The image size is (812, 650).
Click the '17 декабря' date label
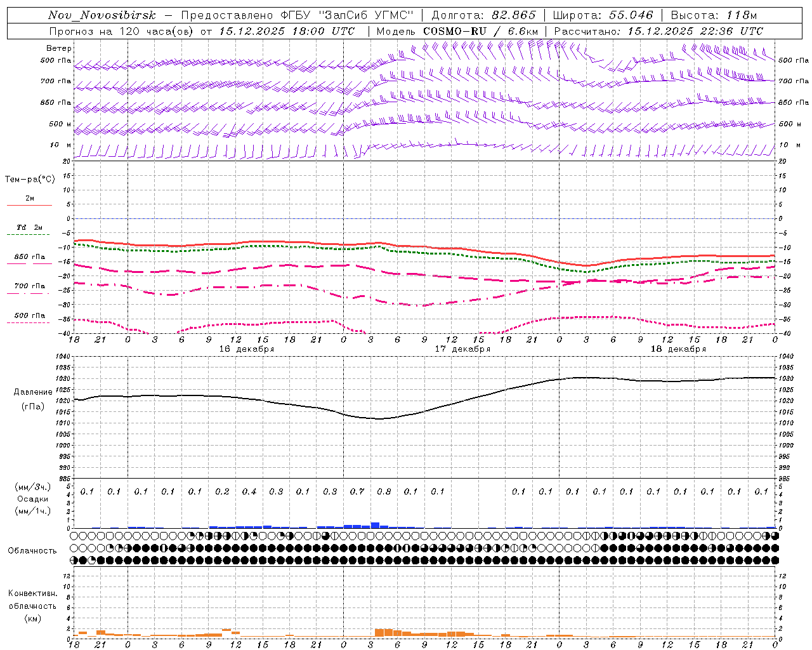462,349
